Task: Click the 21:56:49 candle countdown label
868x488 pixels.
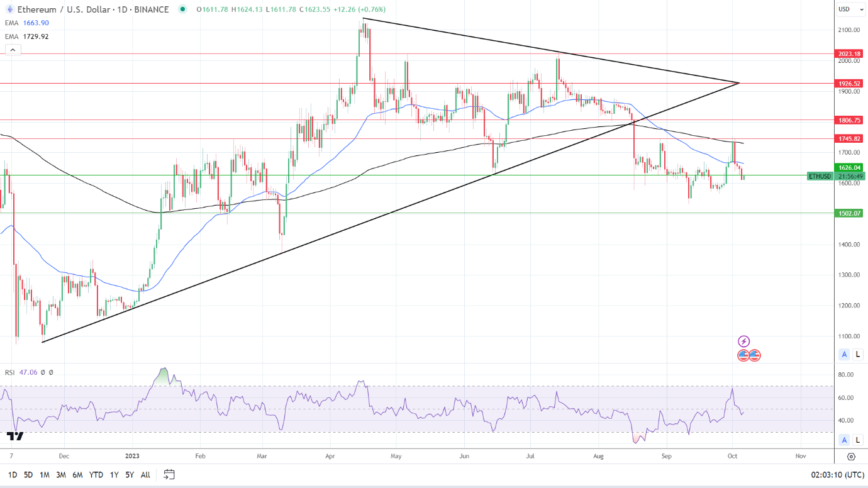Action: coord(849,177)
